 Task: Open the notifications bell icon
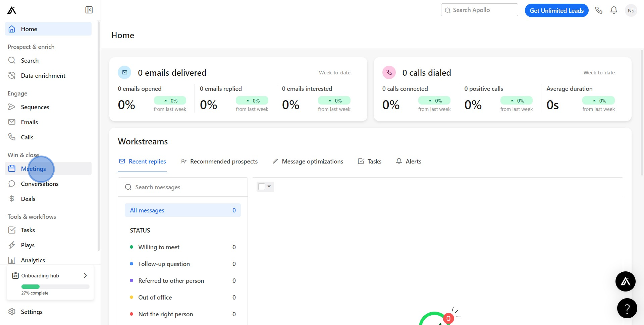(614, 10)
